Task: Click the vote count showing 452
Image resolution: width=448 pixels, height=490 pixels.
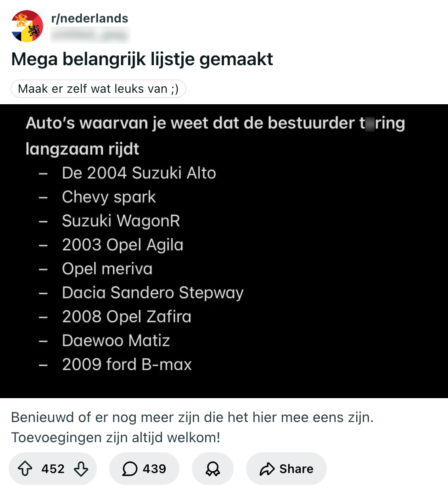Action: click(53, 469)
